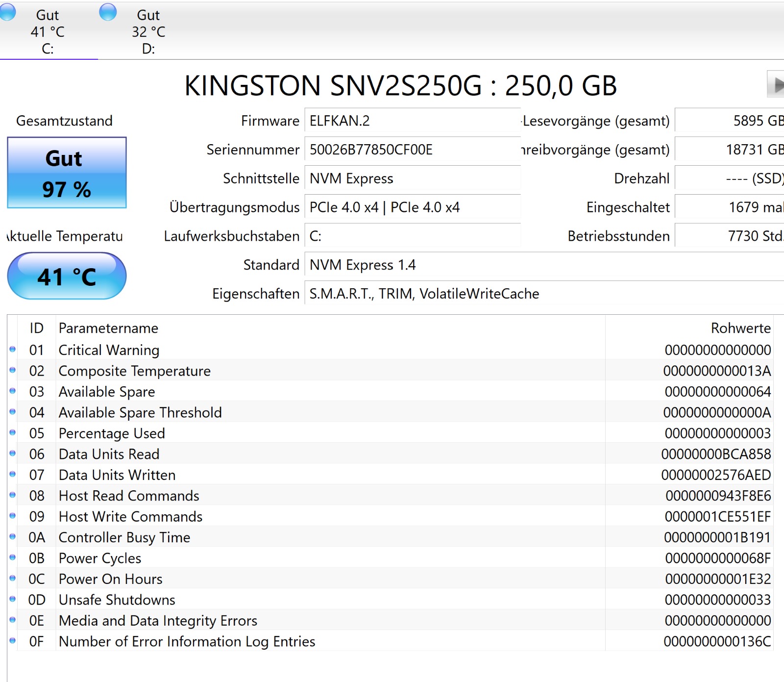The width and height of the screenshot is (784, 682).
Task: Select the Data Units Read parameter name
Action: (109, 454)
